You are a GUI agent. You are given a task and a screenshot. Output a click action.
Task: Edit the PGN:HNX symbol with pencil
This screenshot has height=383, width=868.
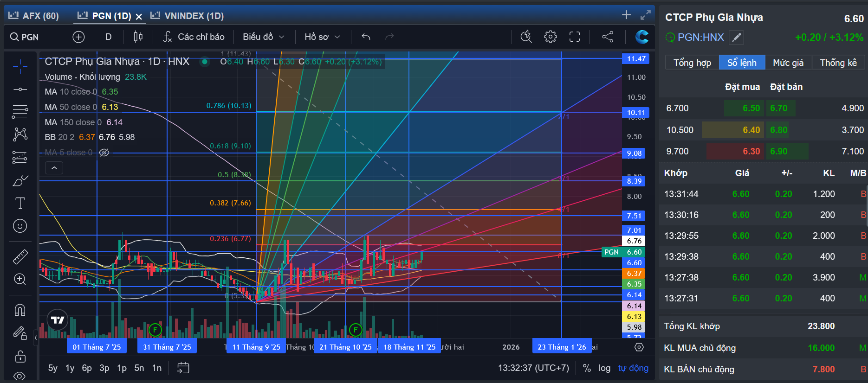click(737, 38)
